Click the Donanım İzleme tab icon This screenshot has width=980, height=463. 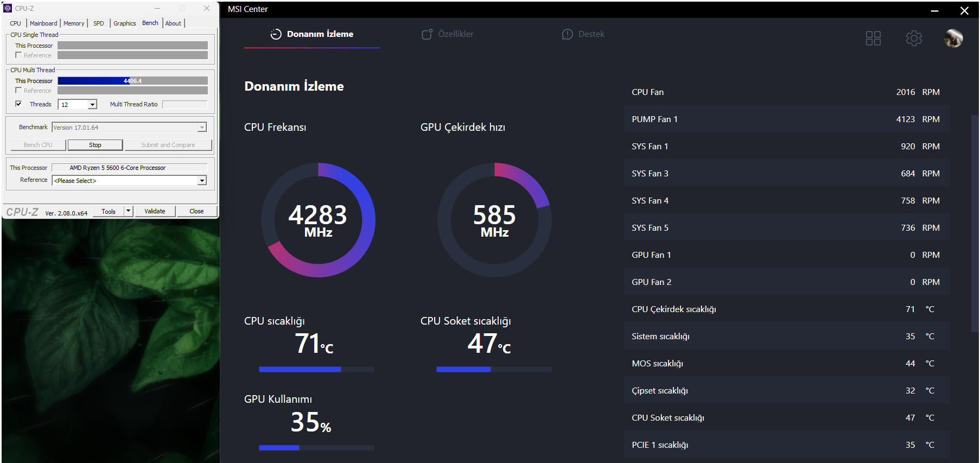[x=276, y=34]
